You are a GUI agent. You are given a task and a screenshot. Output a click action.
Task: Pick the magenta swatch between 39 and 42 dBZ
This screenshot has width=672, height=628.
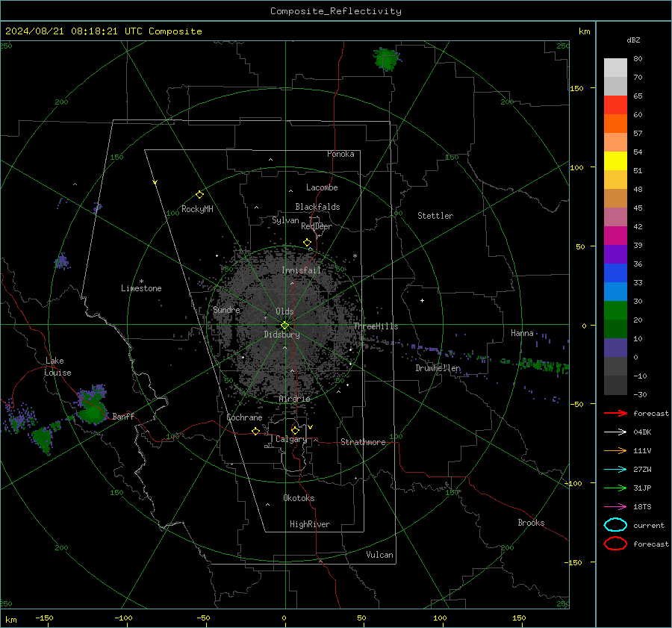615,236
